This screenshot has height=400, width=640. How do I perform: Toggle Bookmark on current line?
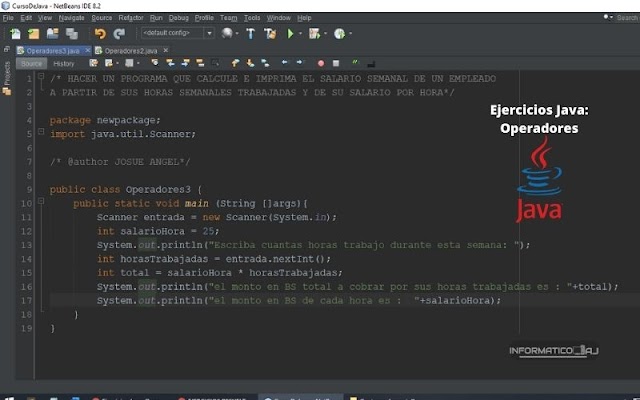point(265,63)
